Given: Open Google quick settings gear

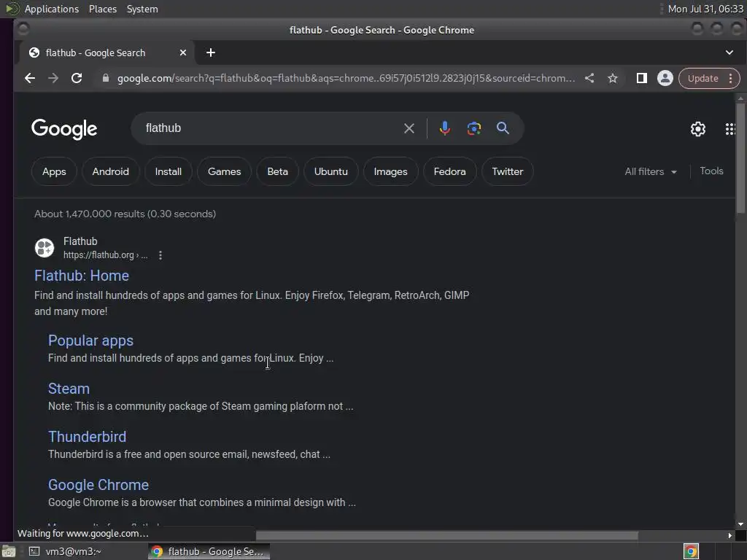Looking at the screenshot, I should coord(698,129).
